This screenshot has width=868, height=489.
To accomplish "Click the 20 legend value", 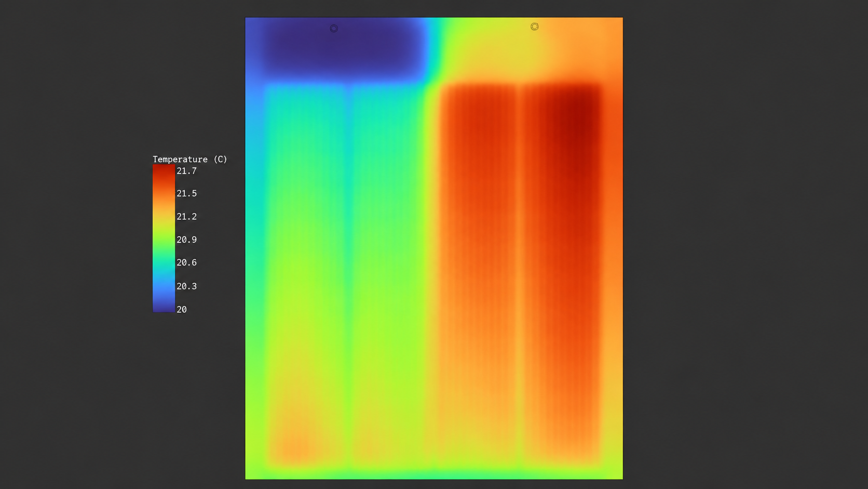I will point(182,309).
